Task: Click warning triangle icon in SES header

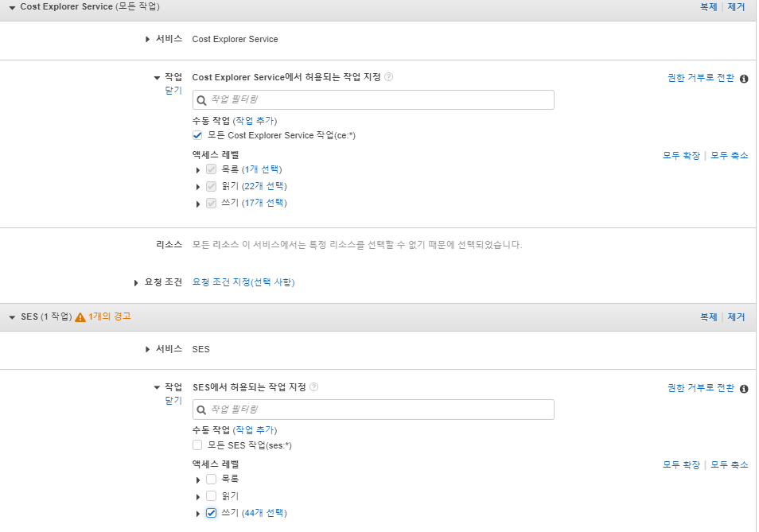Action: point(80,317)
